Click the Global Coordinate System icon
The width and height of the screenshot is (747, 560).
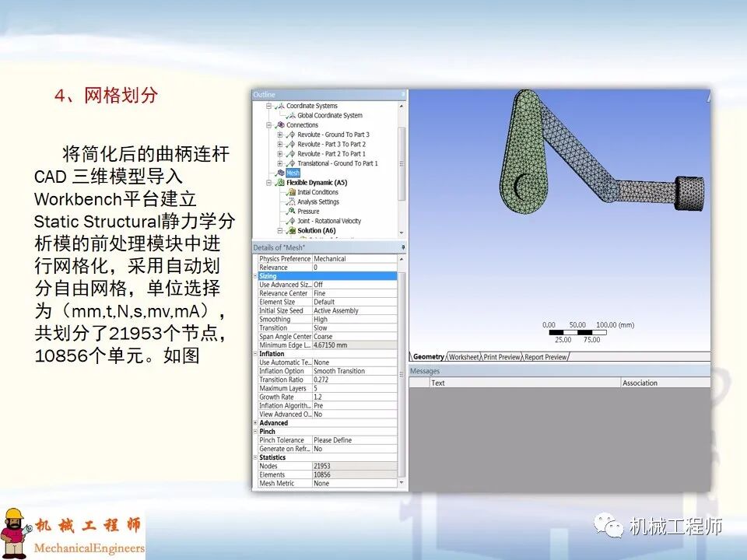coord(291,115)
